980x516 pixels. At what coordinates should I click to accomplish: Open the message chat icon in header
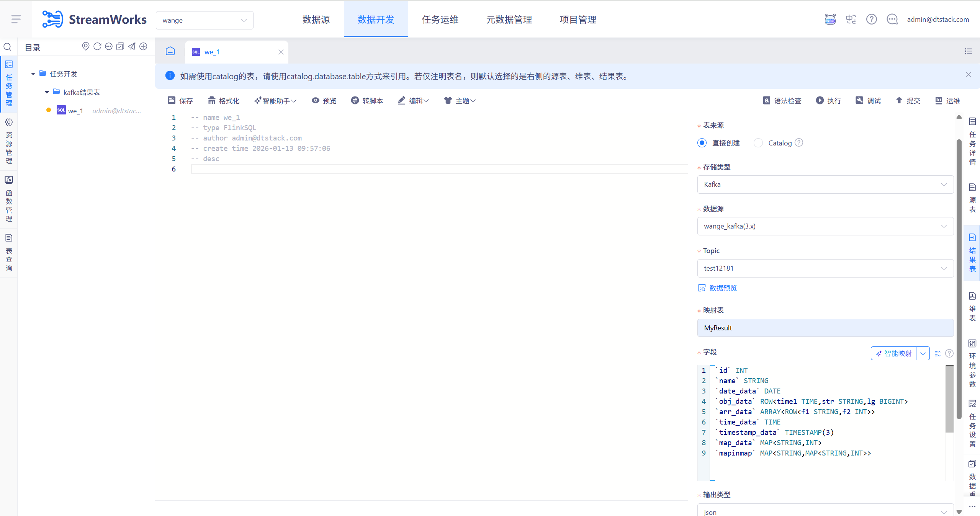click(892, 19)
